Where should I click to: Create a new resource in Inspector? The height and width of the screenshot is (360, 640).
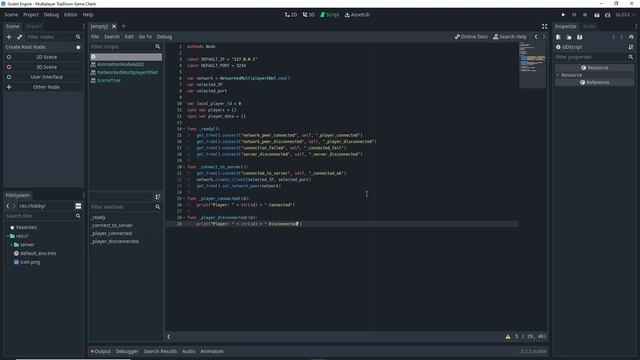pos(558,37)
